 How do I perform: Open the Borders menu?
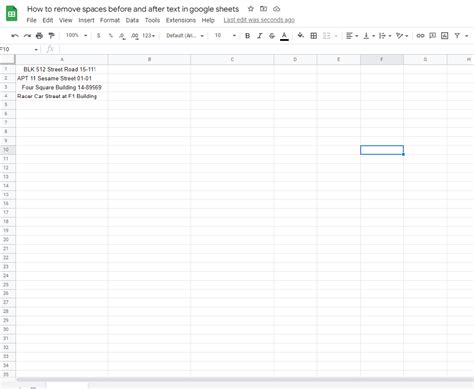coord(314,36)
